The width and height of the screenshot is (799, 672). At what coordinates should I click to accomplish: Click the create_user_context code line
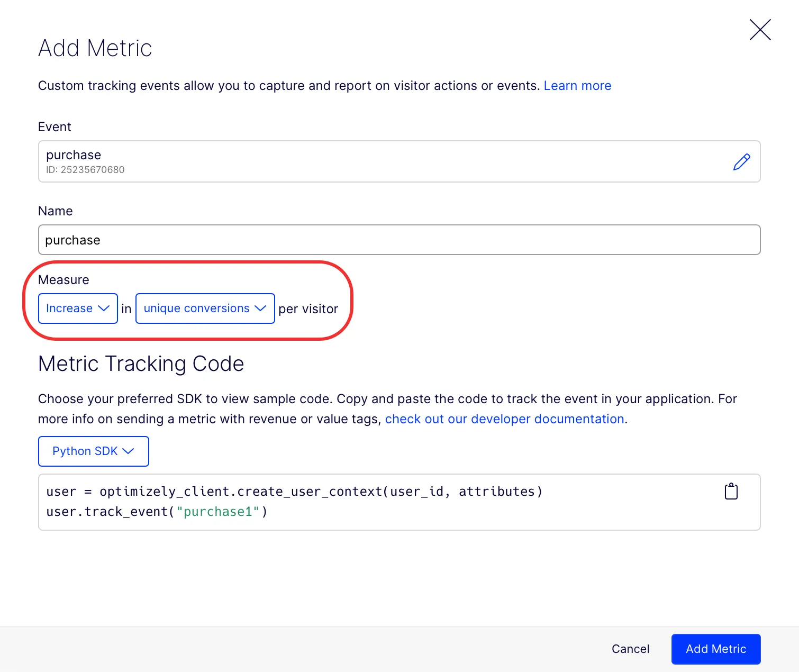(x=294, y=492)
